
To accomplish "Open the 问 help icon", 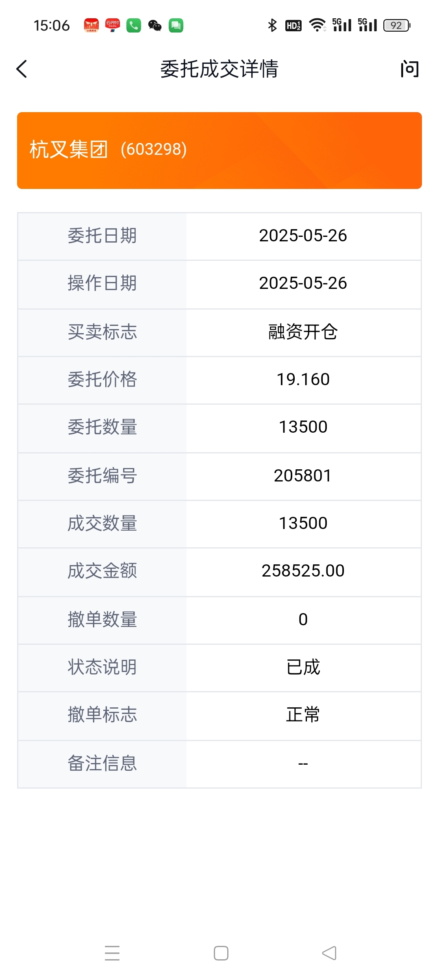I will coord(409,69).
